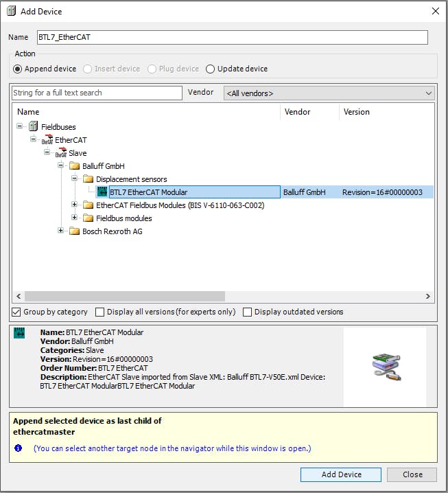Viewport: 448px width, 493px height.
Task: Click the full text search field
Action: pos(97,93)
